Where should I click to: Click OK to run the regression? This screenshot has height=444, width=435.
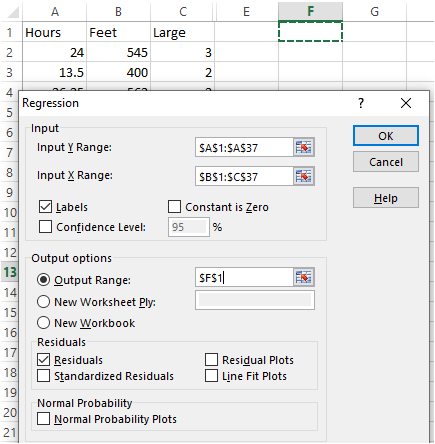click(386, 136)
